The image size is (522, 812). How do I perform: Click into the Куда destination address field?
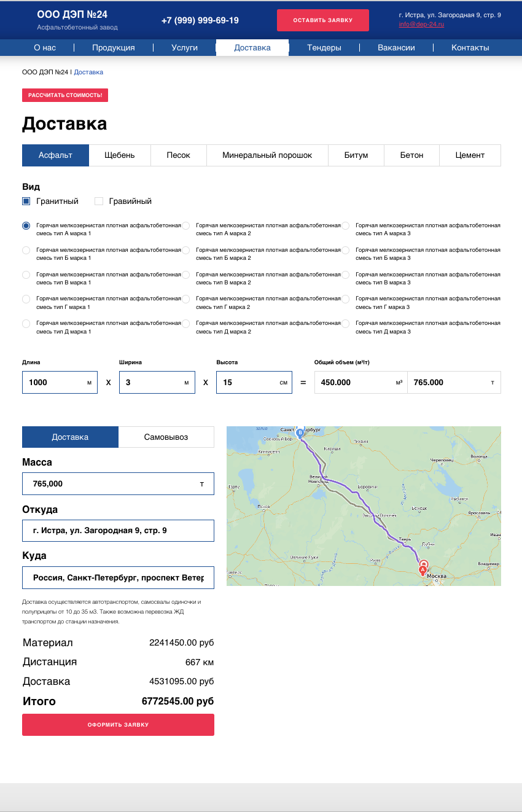pos(118,578)
